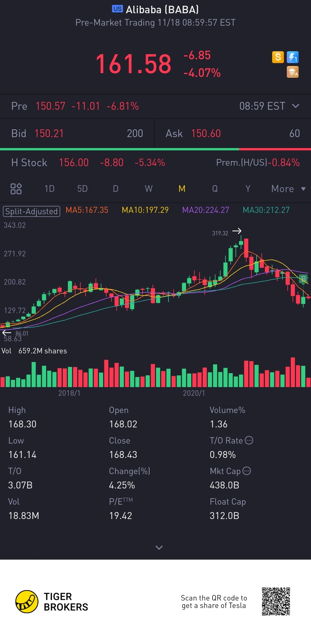Tap the main price 161.58
Image resolution: width=311 pixels, height=644 pixels.
(133, 64)
